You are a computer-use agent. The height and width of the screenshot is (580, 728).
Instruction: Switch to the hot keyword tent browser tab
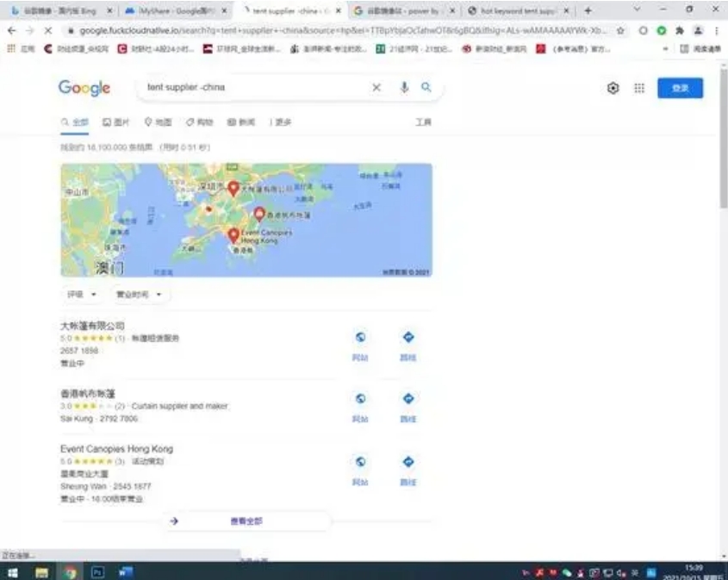click(518, 10)
